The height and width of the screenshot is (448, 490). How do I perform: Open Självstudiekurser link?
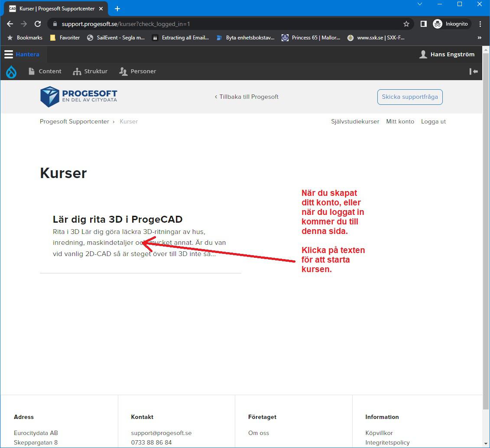point(355,121)
